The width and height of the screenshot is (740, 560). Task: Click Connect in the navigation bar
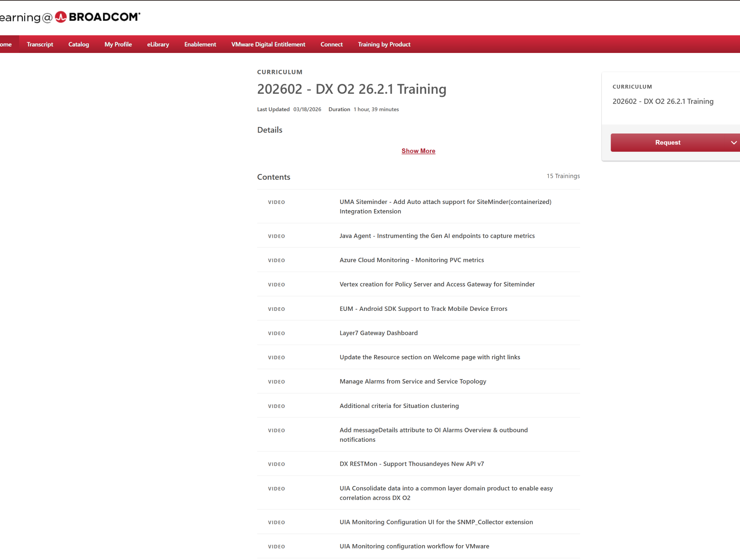click(x=331, y=44)
